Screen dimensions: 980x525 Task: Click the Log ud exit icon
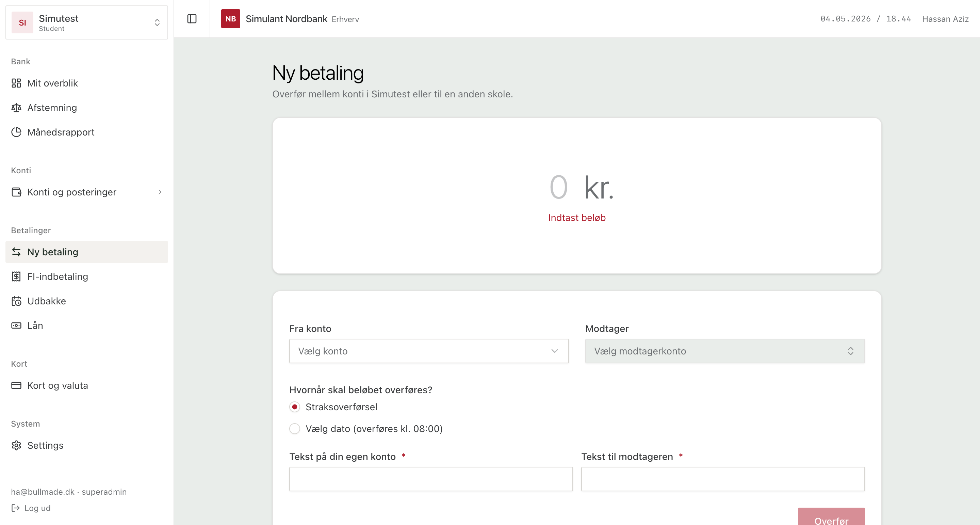click(15, 508)
